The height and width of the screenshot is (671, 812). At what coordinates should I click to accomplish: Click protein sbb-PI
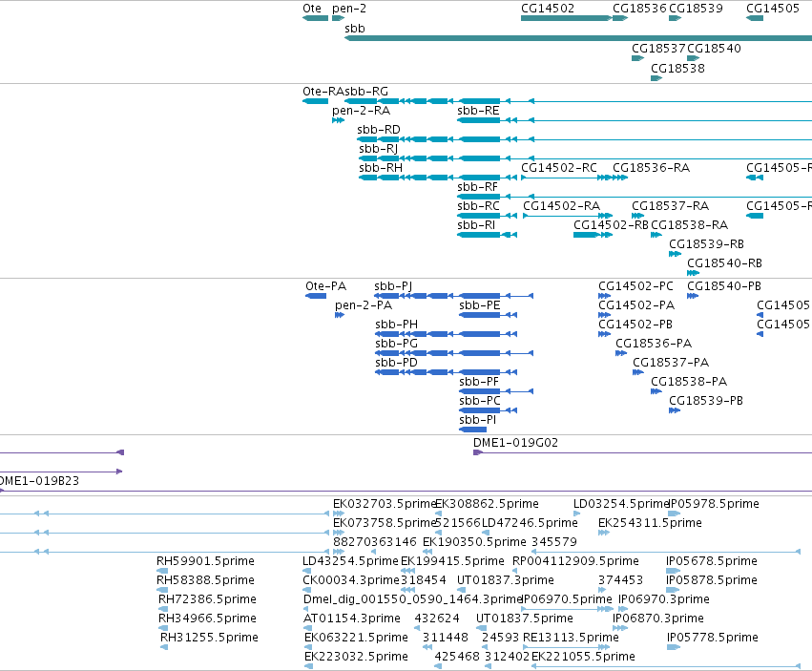[473, 430]
